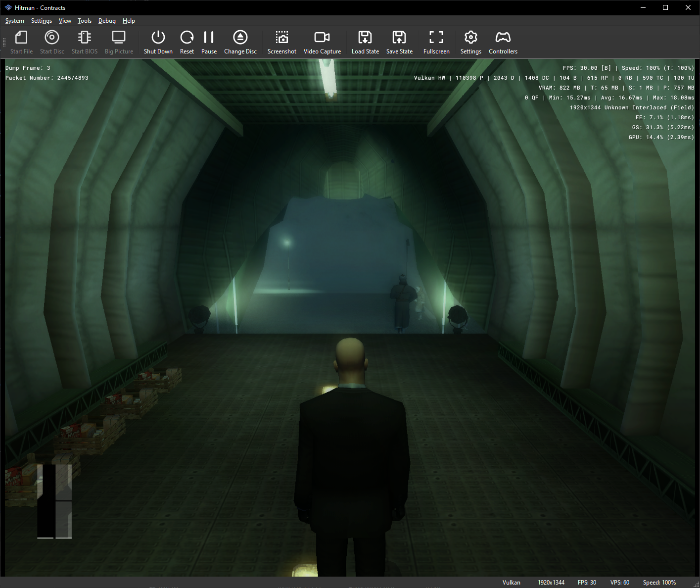Click the window resize grip in status bar
The height and width of the screenshot is (588, 700).
point(697,585)
